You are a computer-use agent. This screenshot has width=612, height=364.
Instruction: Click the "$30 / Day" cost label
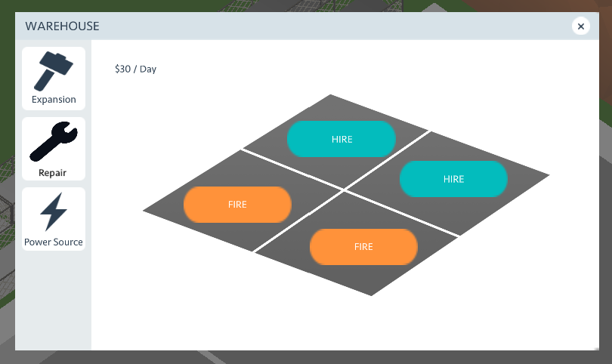[x=135, y=69]
